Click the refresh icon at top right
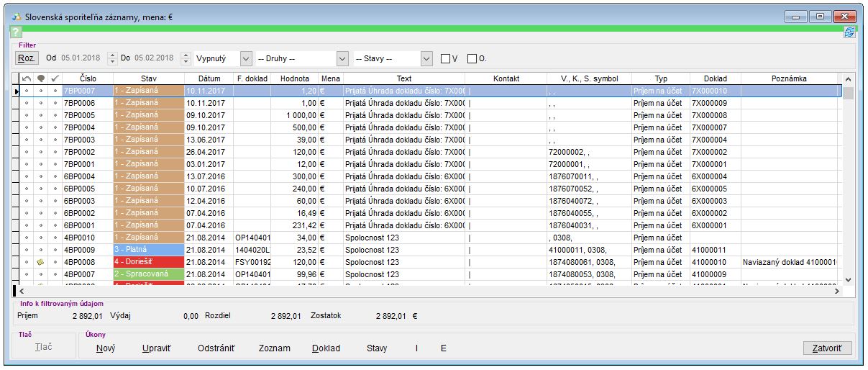The height and width of the screenshot is (370, 868). [x=849, y=32]
